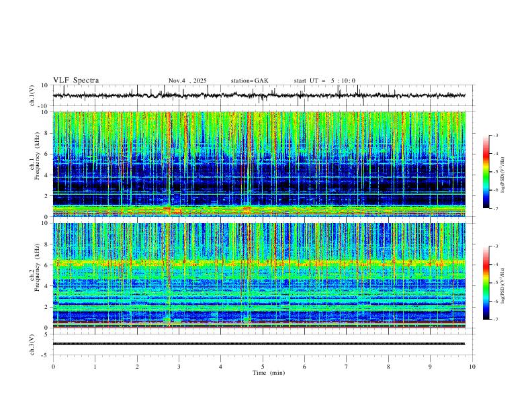
Task: Click the upper colorbar next to ch.1
Action: coord(486,172)
